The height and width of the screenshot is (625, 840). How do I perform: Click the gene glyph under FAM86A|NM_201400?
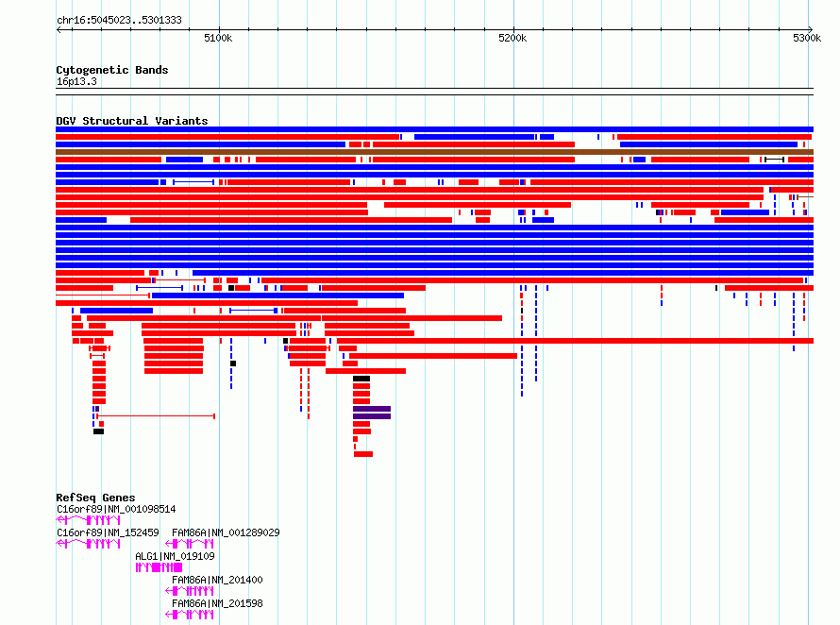190,591
